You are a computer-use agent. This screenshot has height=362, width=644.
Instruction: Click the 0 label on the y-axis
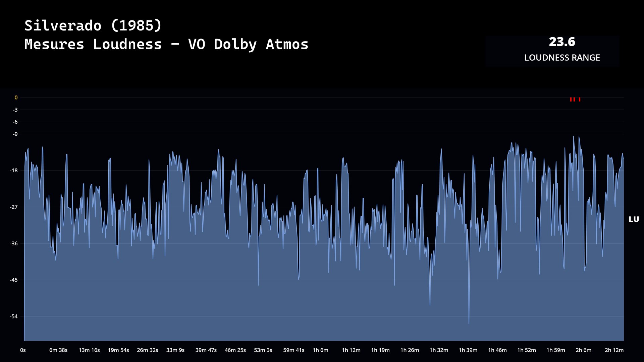(16, 98)
